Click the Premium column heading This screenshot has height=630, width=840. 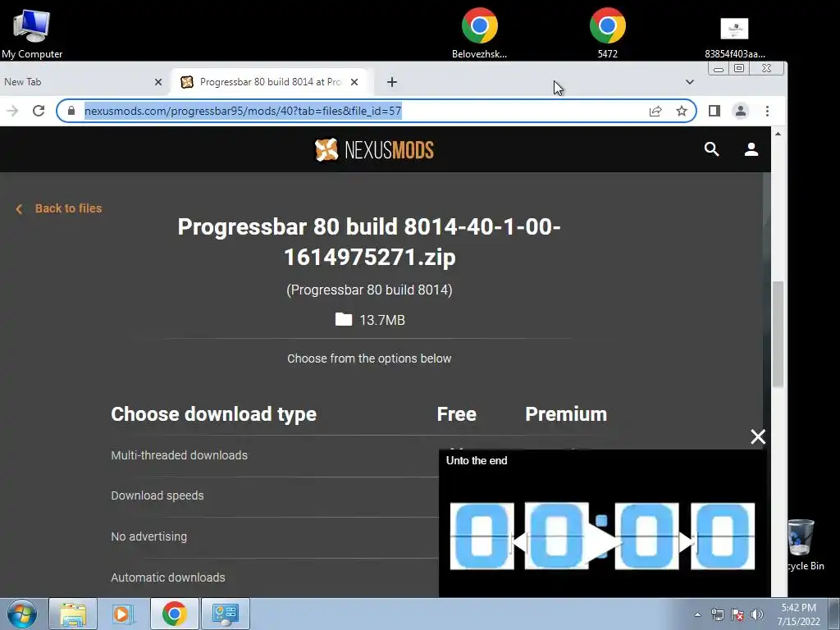(x=566, y=414)
